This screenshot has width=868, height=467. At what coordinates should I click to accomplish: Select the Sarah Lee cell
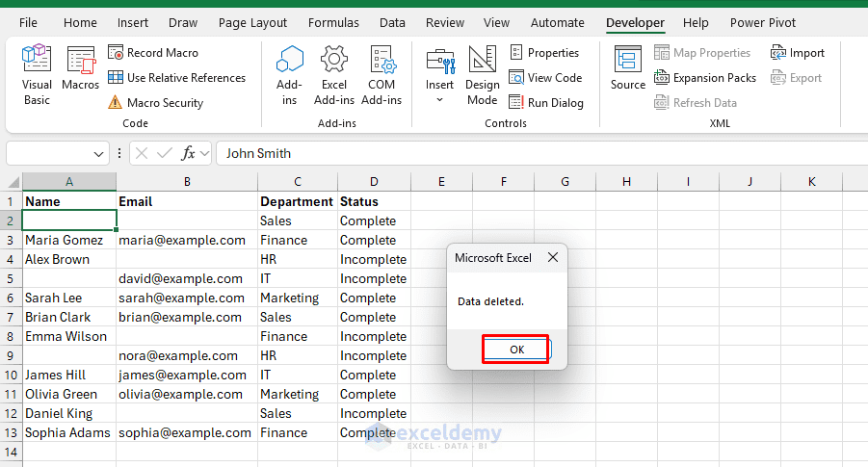69,298
